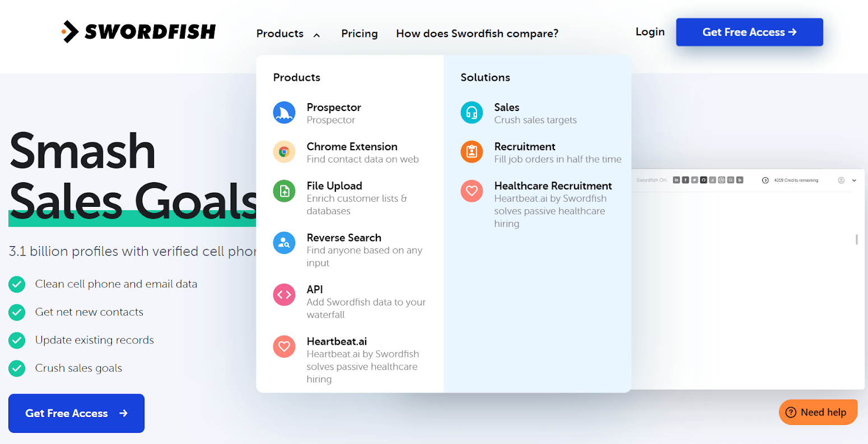Click the Login link
This screenshot has width=868, height=444.
pos(650,32)
